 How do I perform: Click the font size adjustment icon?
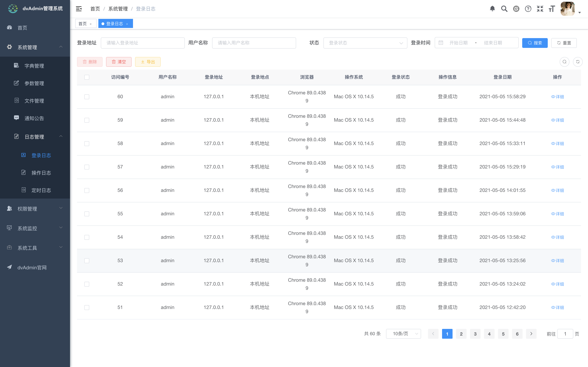(552, 9)
